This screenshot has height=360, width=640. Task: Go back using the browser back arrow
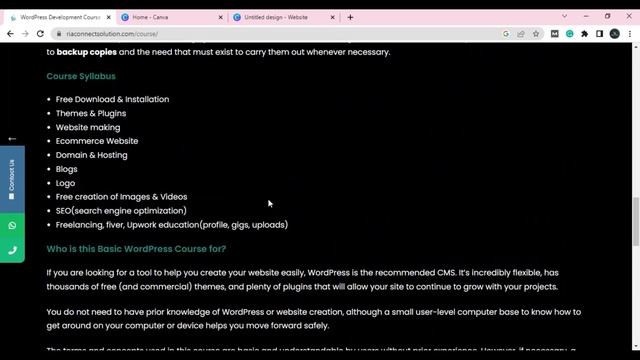[10, 34]
